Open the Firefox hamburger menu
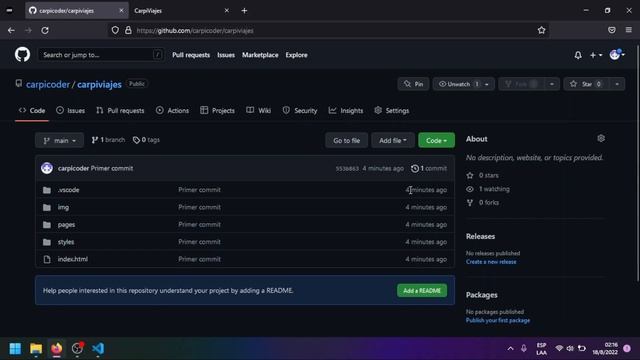640x360 pixels. [629, 30]
